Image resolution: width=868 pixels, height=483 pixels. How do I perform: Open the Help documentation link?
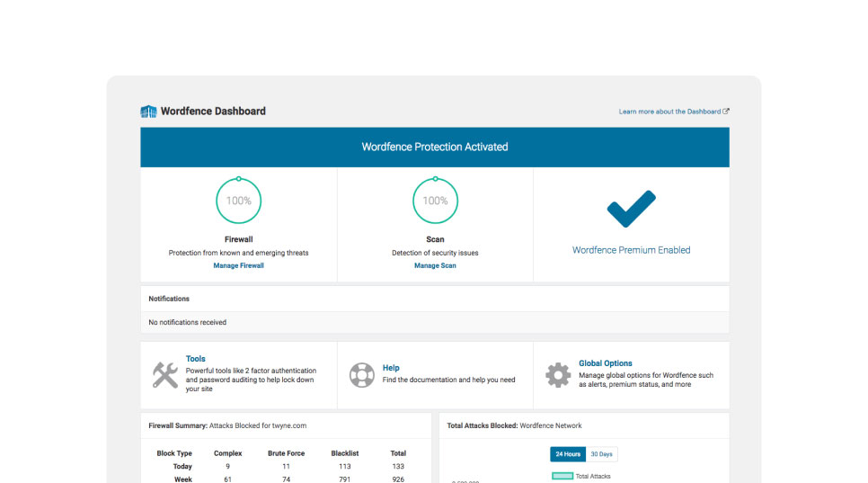391,368
